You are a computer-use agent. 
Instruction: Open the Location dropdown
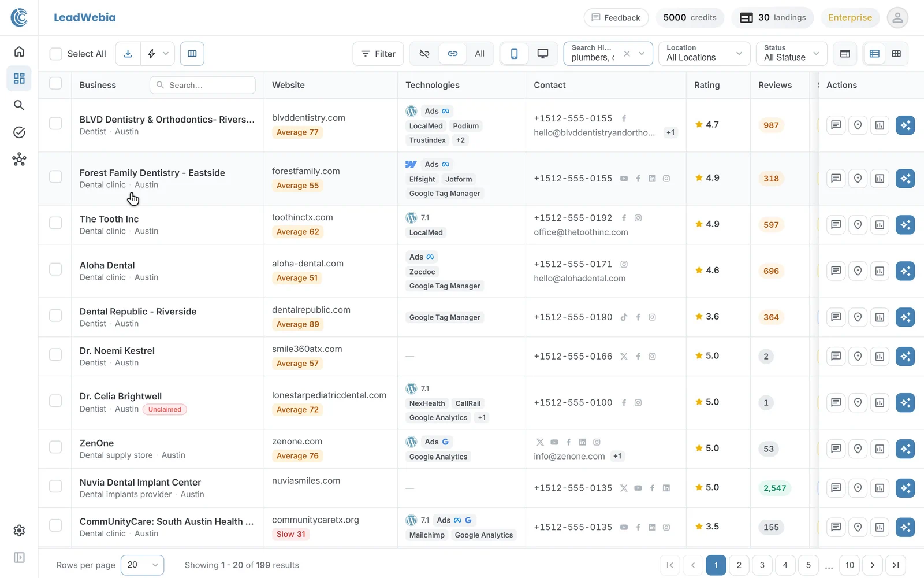point(704,53)
